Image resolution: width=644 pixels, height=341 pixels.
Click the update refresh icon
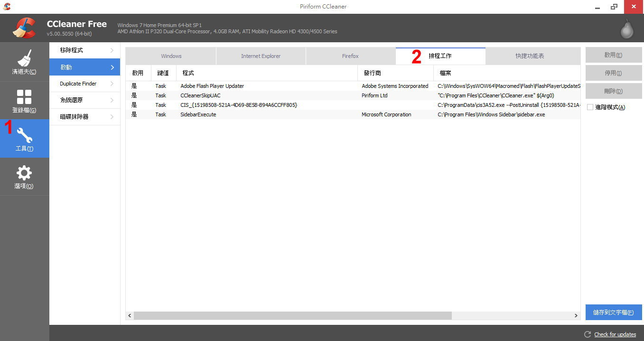tap(588, 334)
